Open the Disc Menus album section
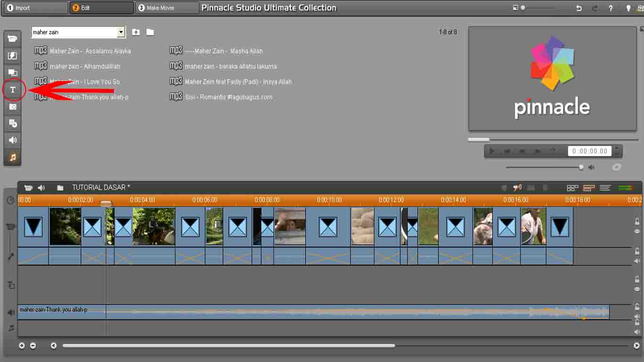The height and width of the screenshot is (362, 644). pos(13,123)
